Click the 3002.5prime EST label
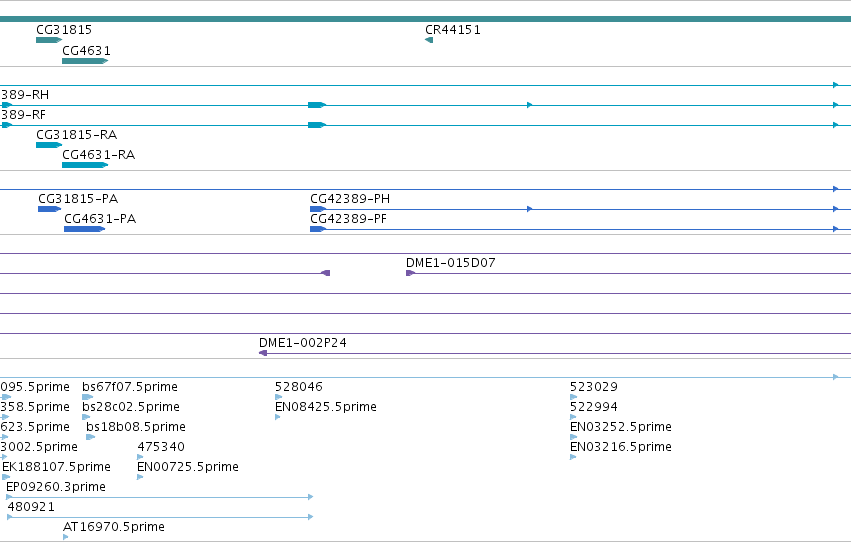The width and height of the screenshot is (851, 542). point(39,447)
